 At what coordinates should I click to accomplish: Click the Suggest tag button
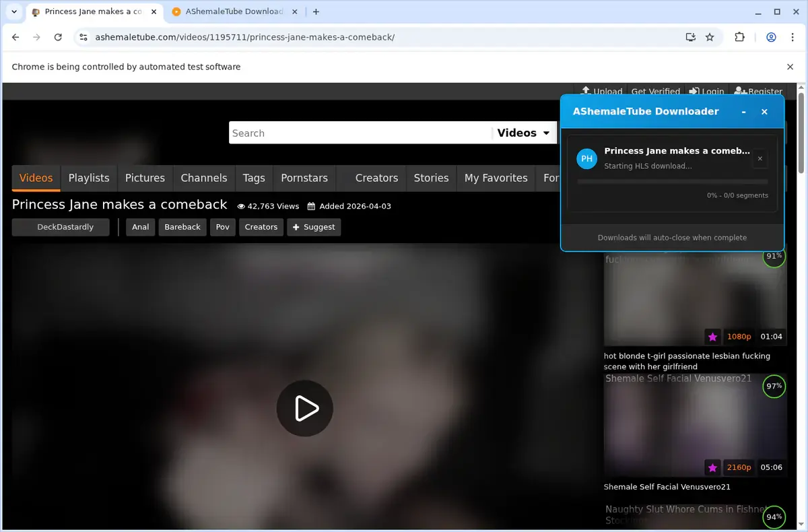(314, 227)
